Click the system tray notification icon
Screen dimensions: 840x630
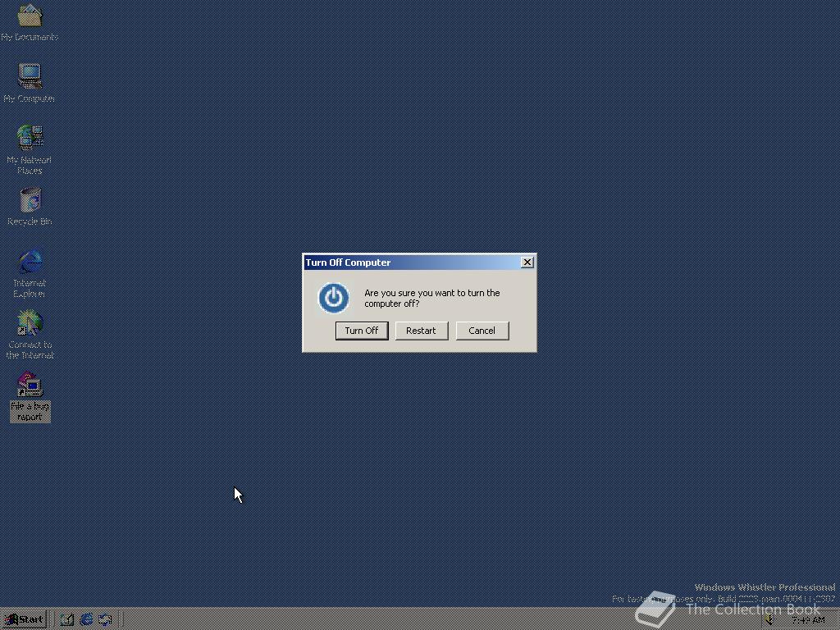point(769,620)
